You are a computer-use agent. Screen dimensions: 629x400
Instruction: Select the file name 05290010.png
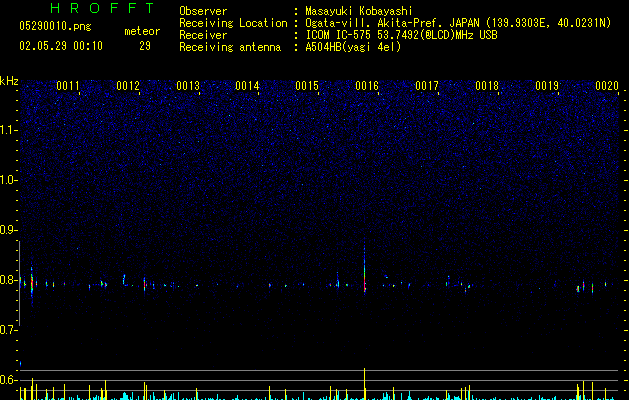(x=55, y=27)
